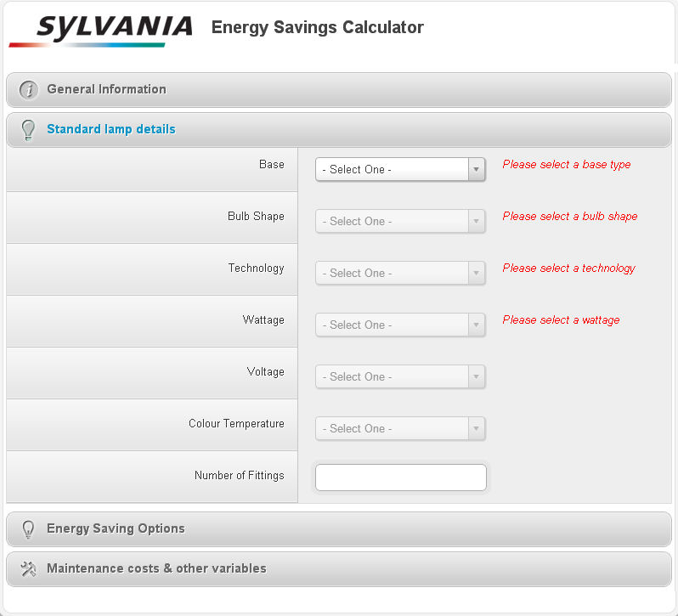Click the info icon beside General Information

pos(29,90)
